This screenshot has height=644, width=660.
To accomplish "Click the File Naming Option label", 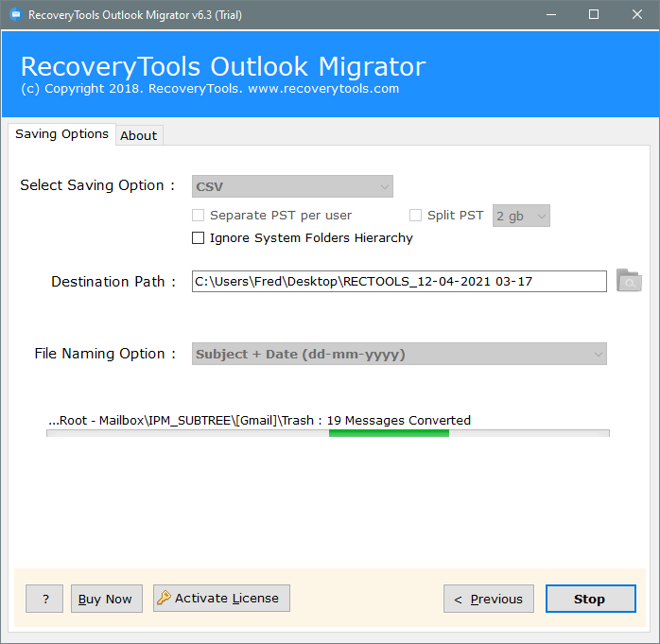I will [x=105, y=354].
